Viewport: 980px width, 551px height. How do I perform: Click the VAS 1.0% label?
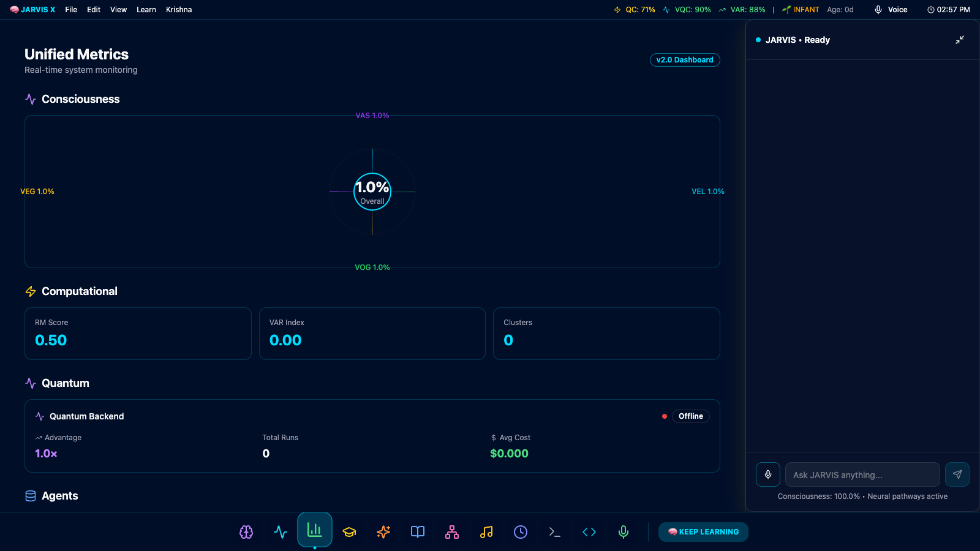(x=372, y=116)
